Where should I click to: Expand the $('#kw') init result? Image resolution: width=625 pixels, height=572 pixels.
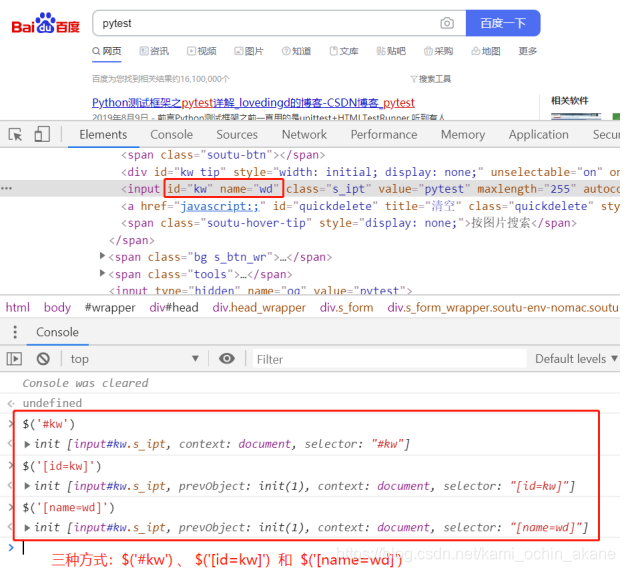[27, 444]
